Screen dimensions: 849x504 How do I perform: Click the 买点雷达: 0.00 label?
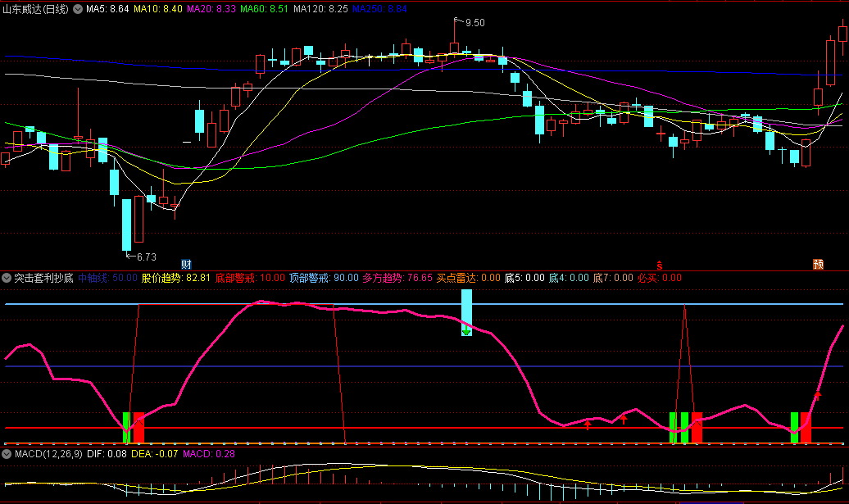(x=469, y=279)
